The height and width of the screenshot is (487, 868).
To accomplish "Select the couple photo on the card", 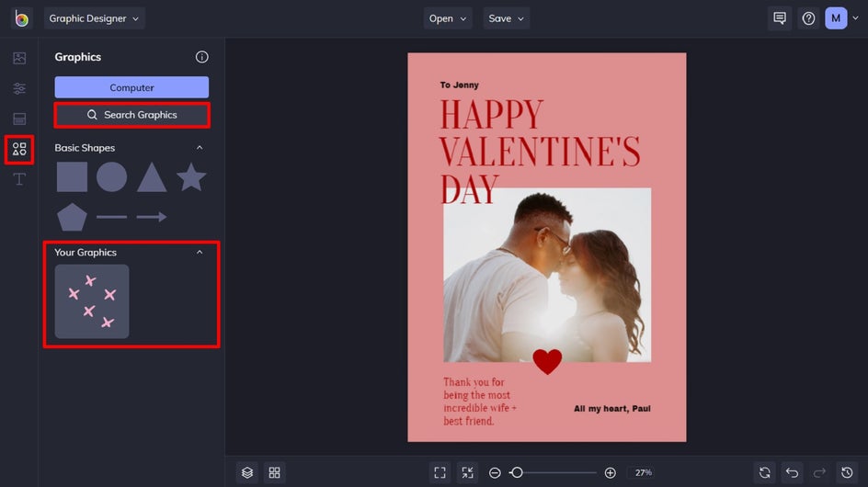I will (x=547, y=275).
